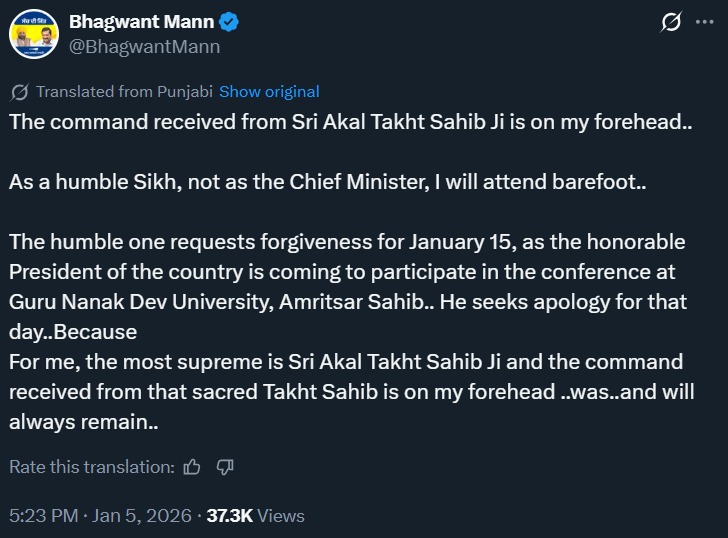Click the 37.3K view count number
Viewport: 728px width, 538px height.
pos(229,516)
